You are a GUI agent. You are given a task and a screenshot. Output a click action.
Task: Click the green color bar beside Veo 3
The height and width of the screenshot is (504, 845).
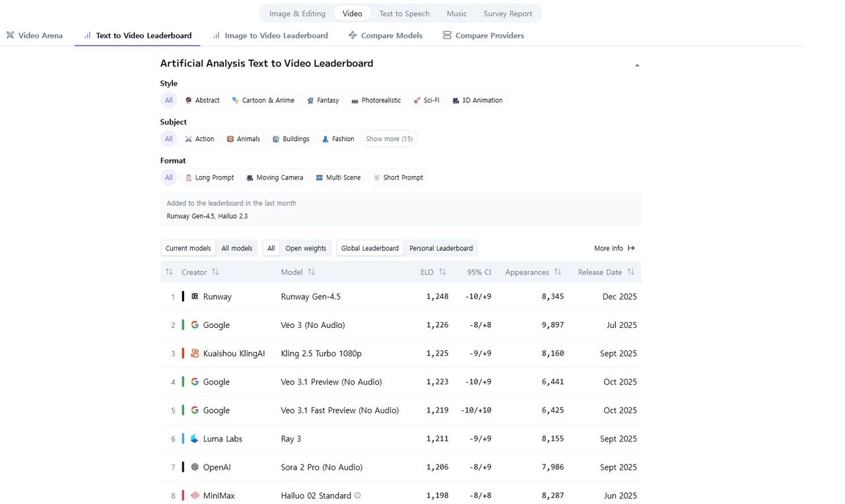pos(183,325)
